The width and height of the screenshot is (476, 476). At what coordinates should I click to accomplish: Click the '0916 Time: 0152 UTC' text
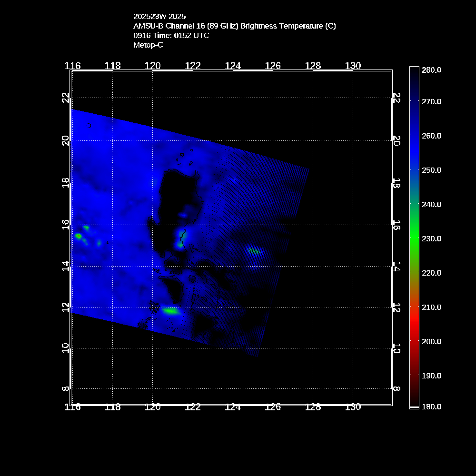coord(171,35)
